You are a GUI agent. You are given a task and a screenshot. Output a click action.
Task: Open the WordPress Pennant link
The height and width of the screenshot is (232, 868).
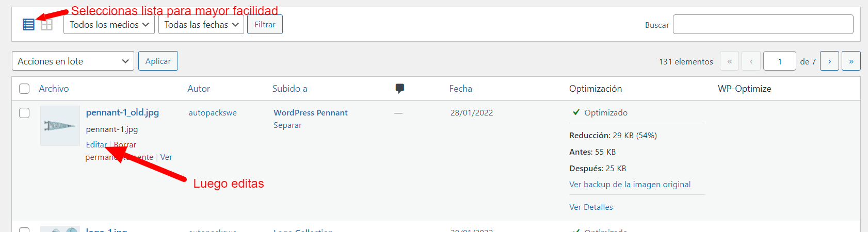coord(311,112)
